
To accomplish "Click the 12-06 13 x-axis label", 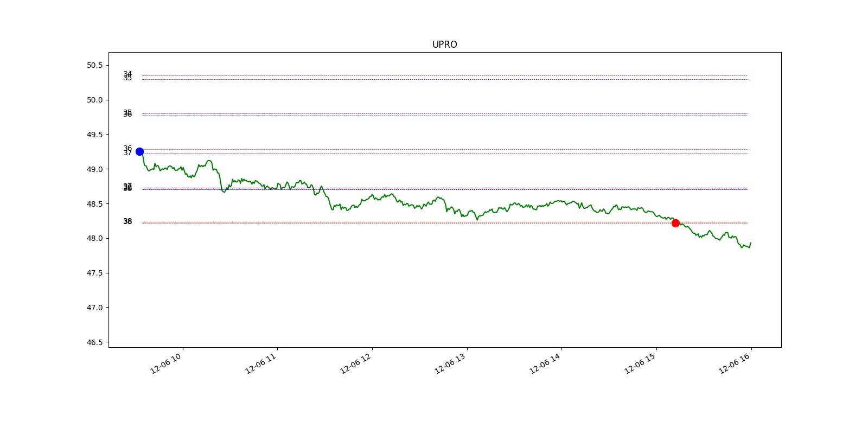I will 450,363.
